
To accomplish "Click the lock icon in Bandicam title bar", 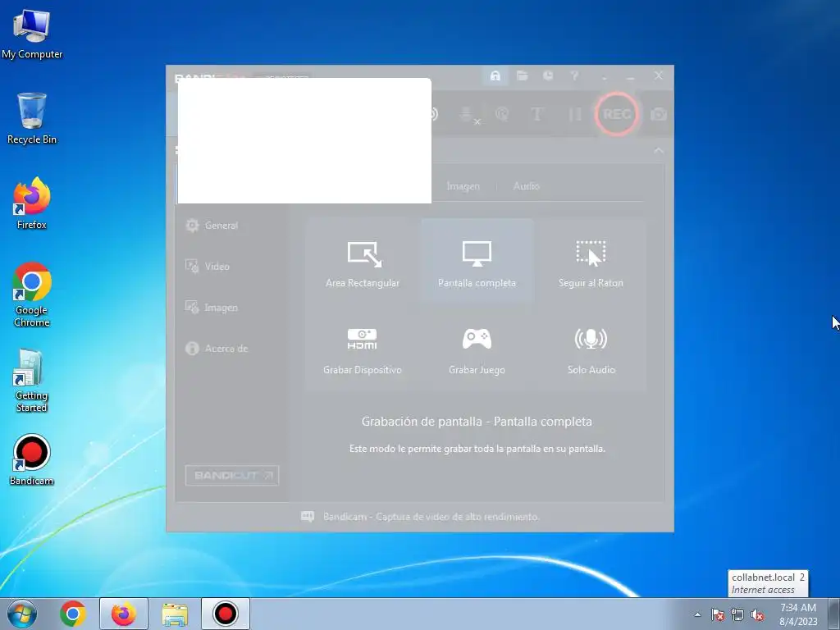I will coord(495,75).
